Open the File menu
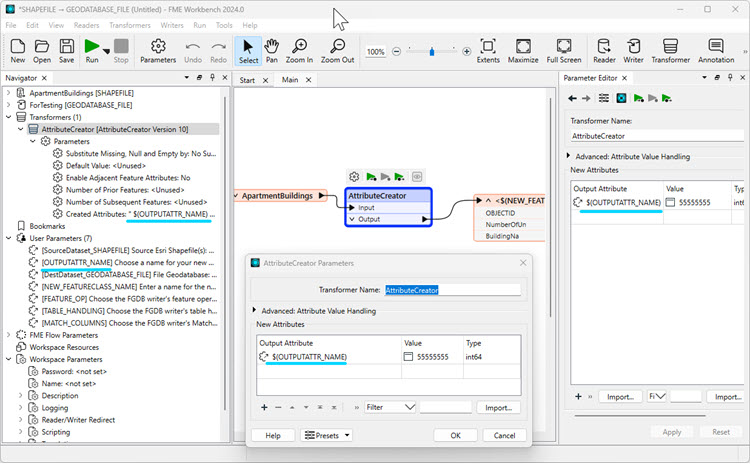Image resolution: width=750 pixels, height=464 pixels. pos(11,25)
